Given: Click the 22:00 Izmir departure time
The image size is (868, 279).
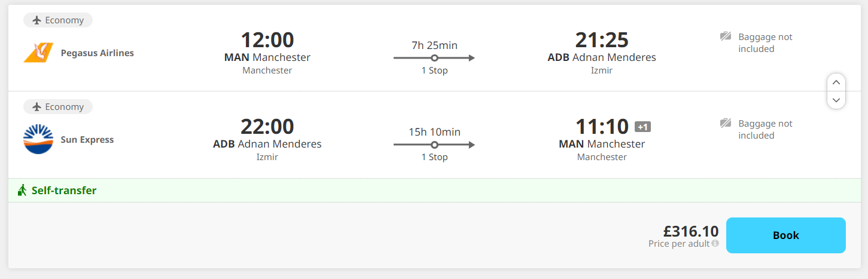Looking at the screenshot, I should point(267,127).
